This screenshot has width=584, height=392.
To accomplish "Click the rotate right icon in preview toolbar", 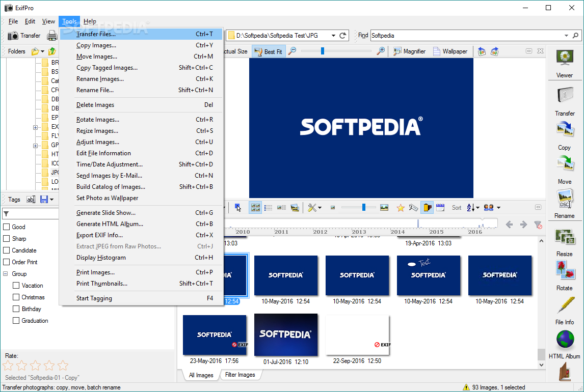I will [x=495, y=51].
